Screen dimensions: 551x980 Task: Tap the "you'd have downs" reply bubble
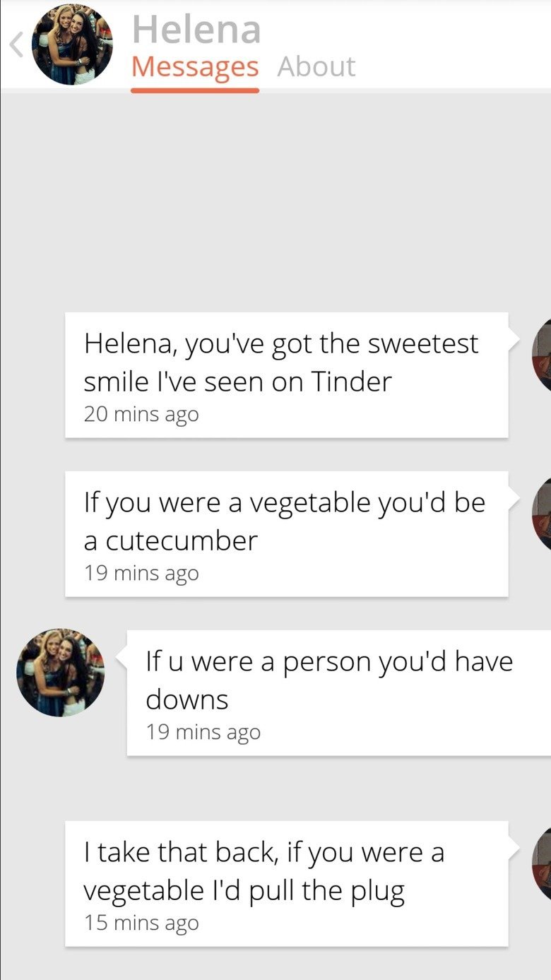[x=339, y=692]
